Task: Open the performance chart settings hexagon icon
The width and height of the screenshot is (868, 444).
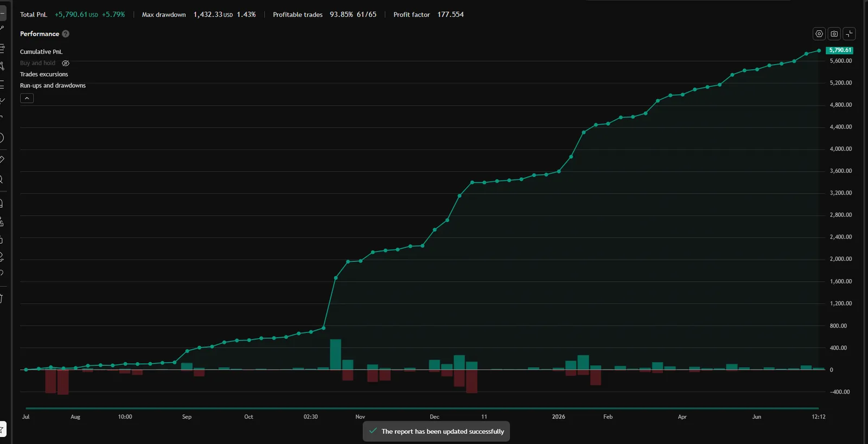Action: [x=819, y=34]
